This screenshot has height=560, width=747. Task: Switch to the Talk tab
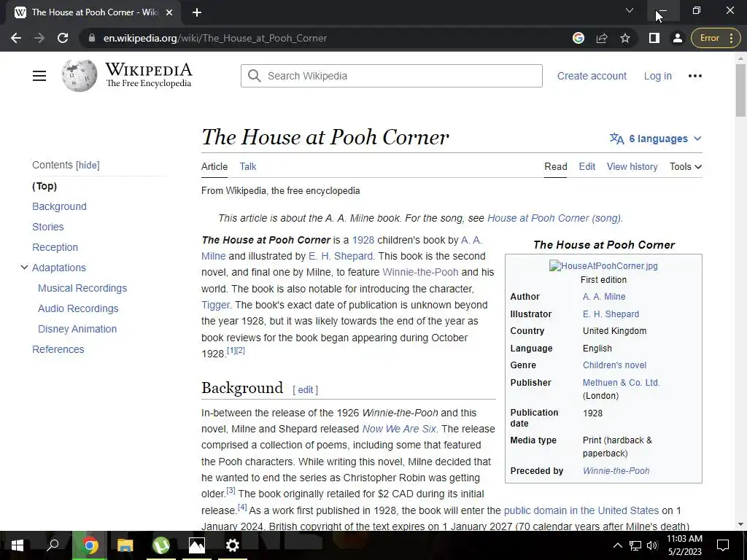pyautogui.click(x=248, y=167)
